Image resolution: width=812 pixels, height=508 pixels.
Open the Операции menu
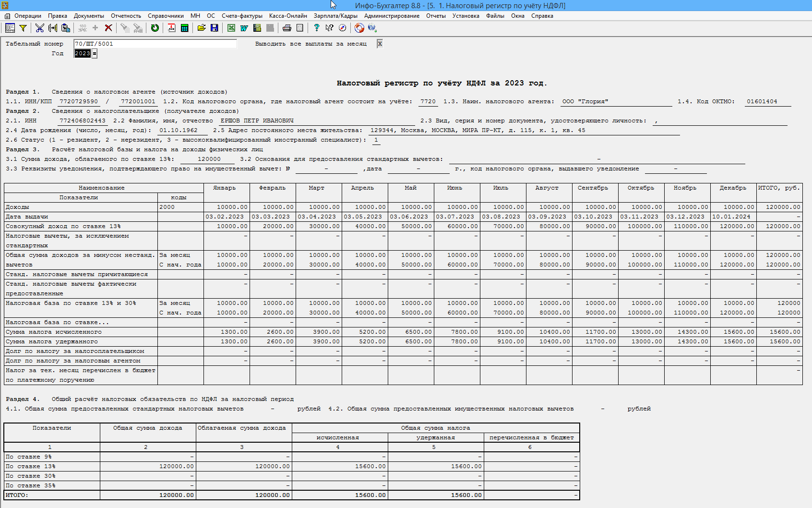click(28, 16)
